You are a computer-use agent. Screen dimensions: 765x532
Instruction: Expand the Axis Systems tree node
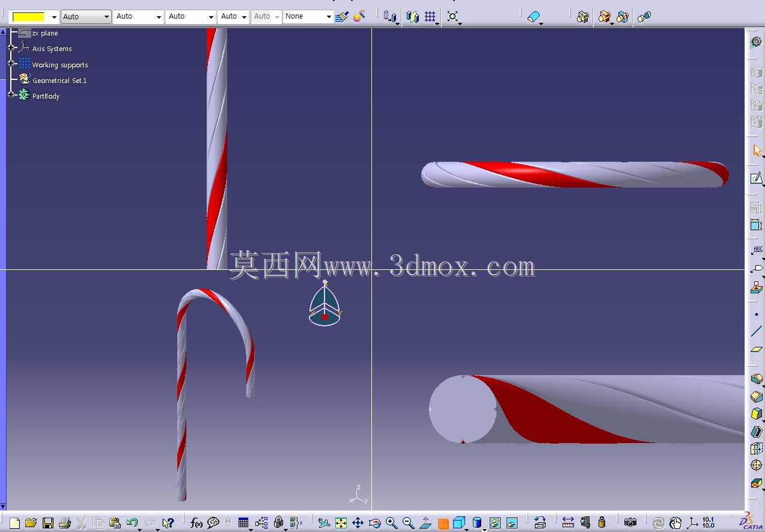tap(11, 47)
